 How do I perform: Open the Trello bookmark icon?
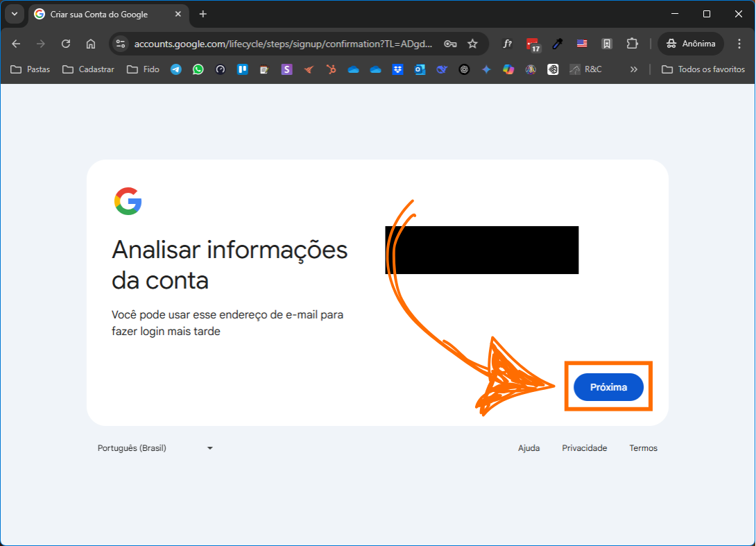point(242,69)
